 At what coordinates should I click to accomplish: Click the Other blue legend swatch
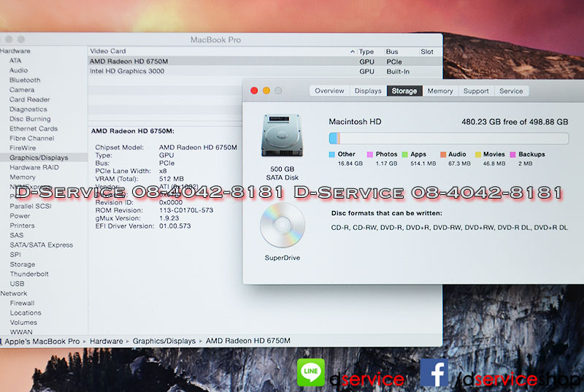point(332,155)
